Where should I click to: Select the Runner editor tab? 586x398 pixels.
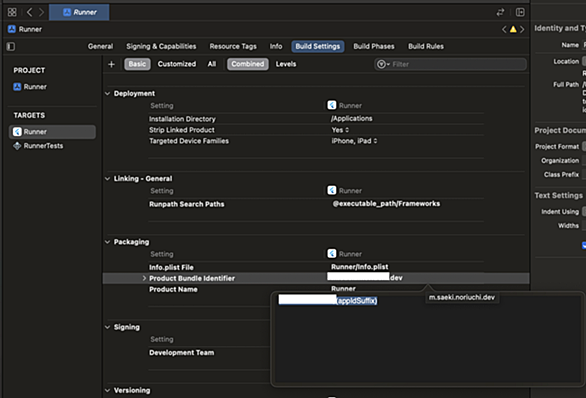tap(79, 12)
